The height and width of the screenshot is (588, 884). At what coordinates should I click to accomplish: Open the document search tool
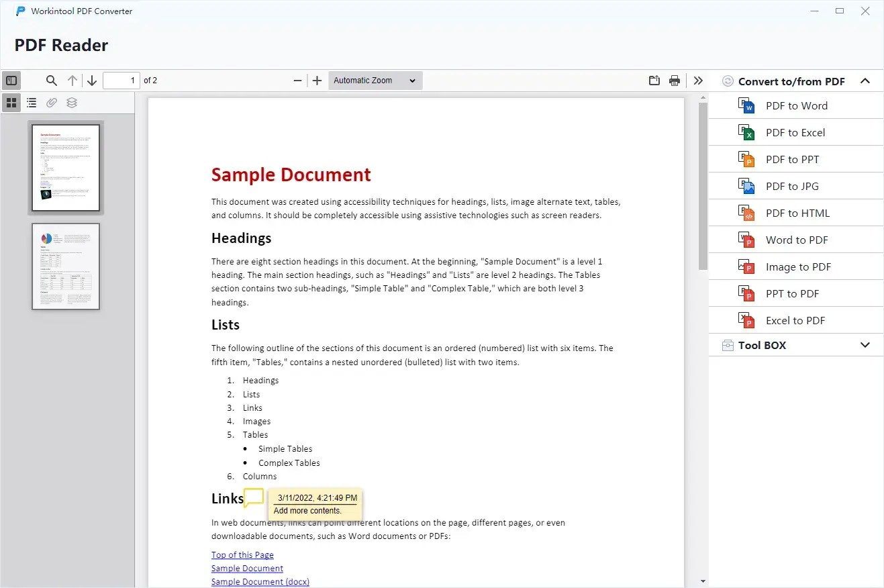[51, 80]
